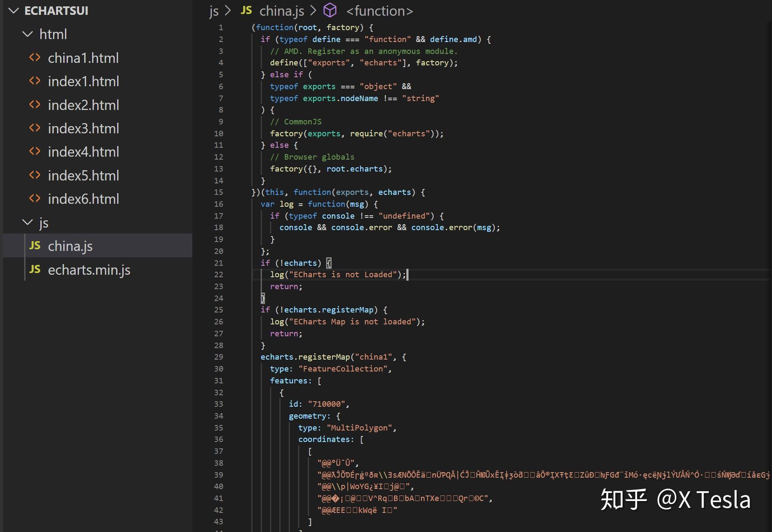Collapse the js folder in the explorer
This screenshot has height=532, width=772.
(x=28, y=222)
